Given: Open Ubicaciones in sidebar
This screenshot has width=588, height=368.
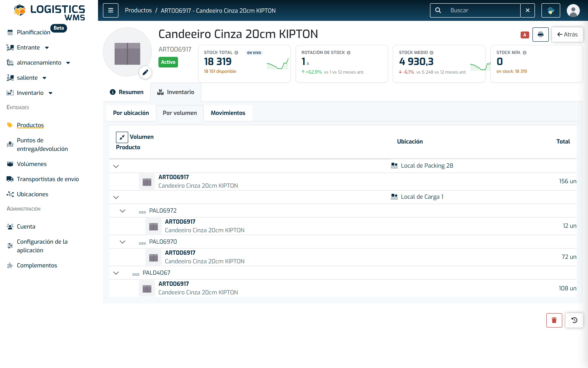Looking at the screenshot, I should [32, 194].
